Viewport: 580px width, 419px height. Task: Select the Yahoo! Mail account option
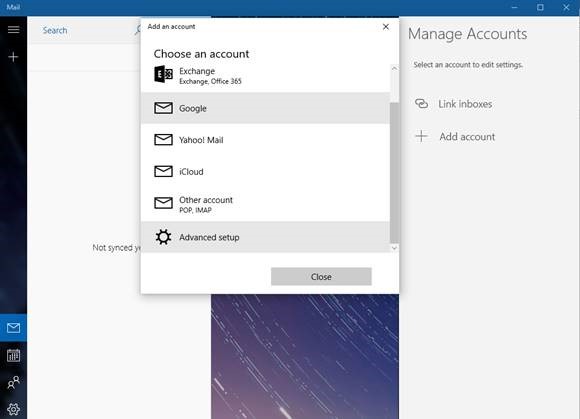(x=265, y=140)
